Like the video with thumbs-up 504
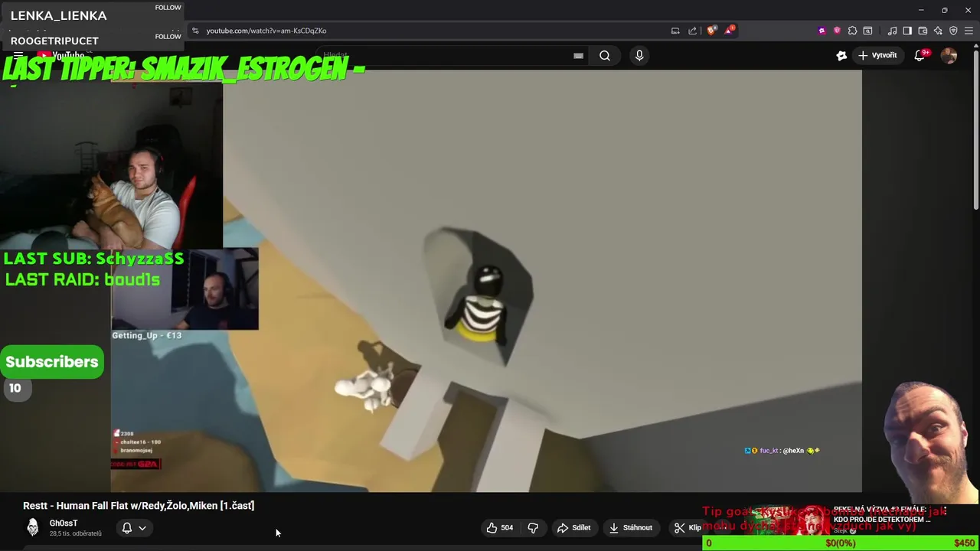The width and height of the screenshot is (980, 551). tap(499, 527)
